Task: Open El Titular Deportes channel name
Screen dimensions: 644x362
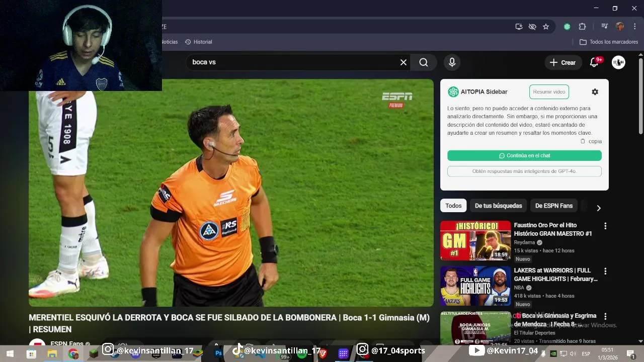Action: [534, 333]
